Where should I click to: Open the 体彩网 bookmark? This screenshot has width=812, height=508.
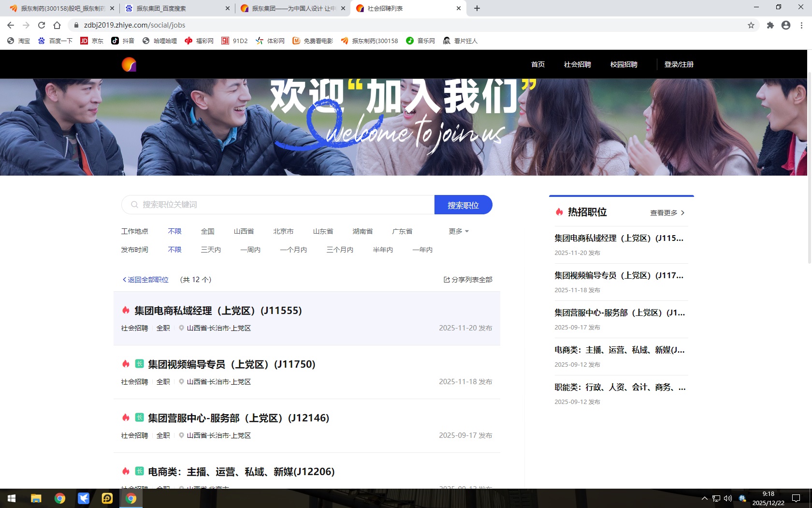(270, 41)
